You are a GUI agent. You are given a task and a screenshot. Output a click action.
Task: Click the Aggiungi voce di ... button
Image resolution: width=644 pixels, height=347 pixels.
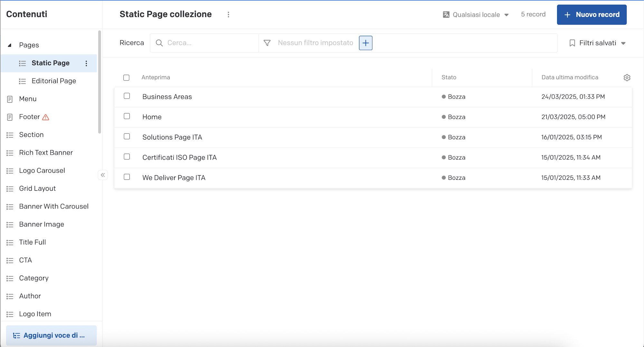point(51,335)
